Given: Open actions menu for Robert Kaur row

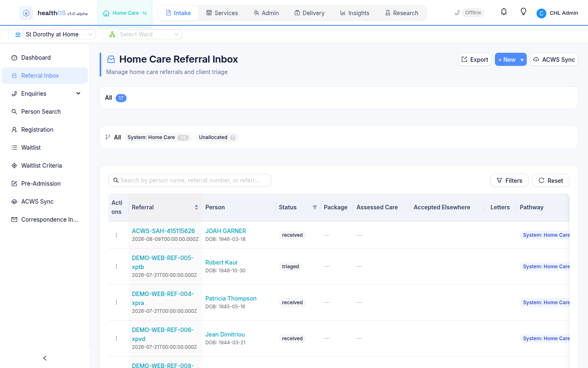Looking at the screenshot, I should [x=116, y=266].
